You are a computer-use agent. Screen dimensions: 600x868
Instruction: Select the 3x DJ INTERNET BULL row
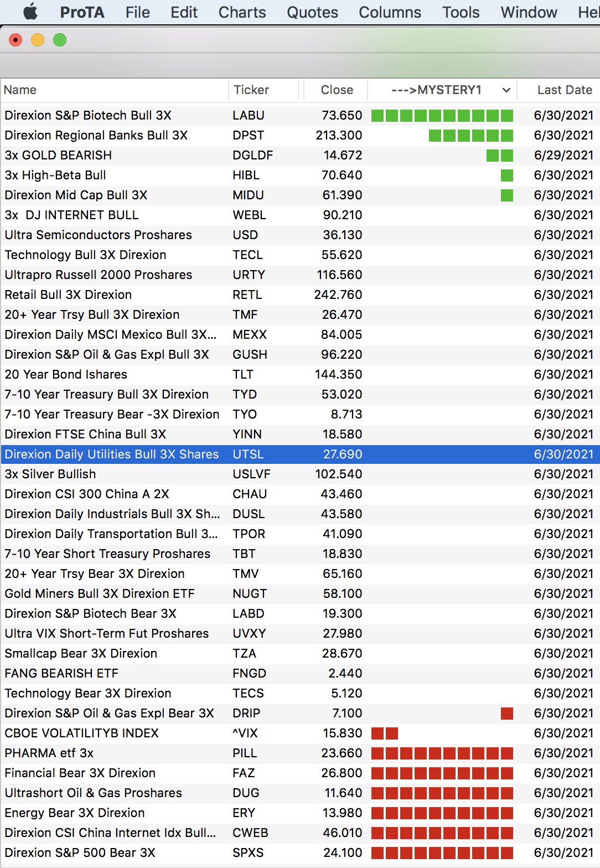click(300, 215)
